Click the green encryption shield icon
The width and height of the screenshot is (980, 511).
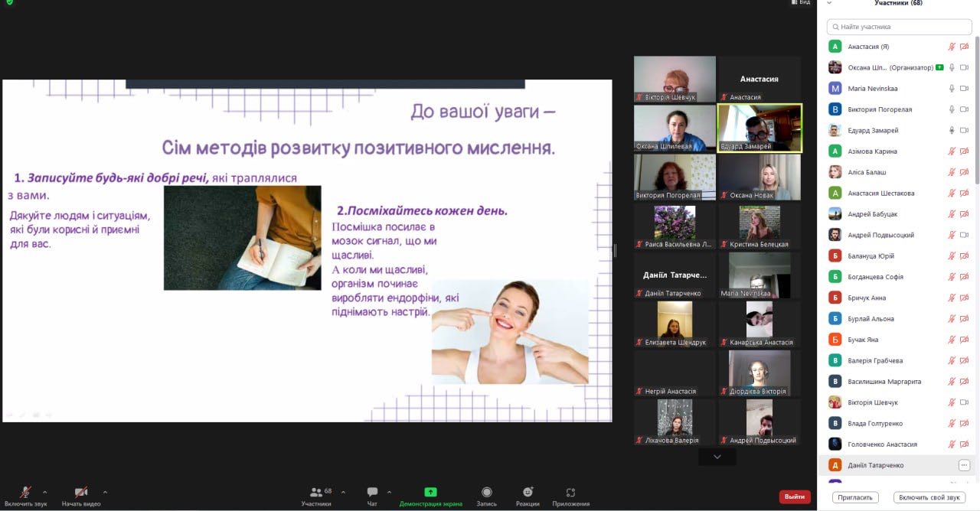[x=9, y=3]
